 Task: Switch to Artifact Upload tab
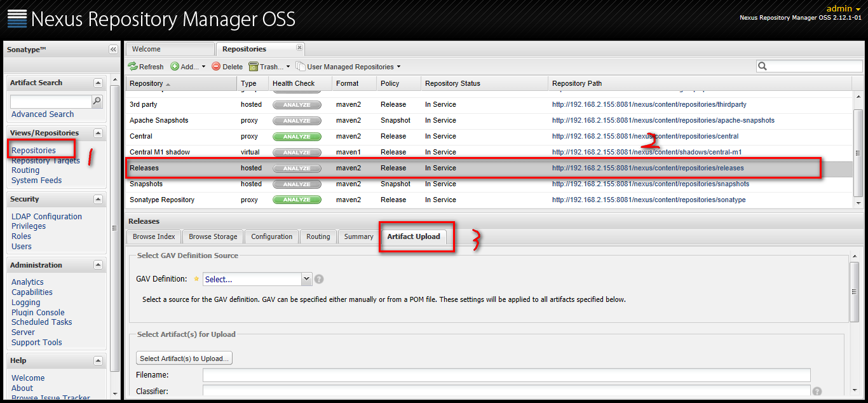point(414,236)
